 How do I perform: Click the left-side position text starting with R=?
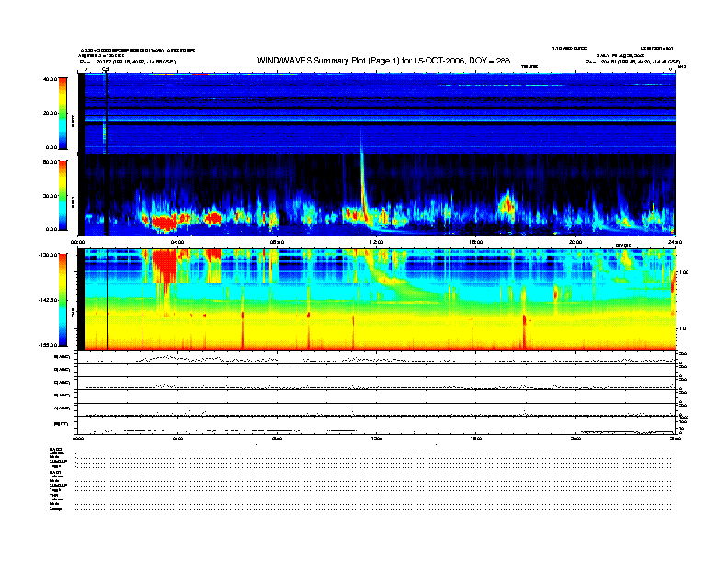tap(128, 62)
